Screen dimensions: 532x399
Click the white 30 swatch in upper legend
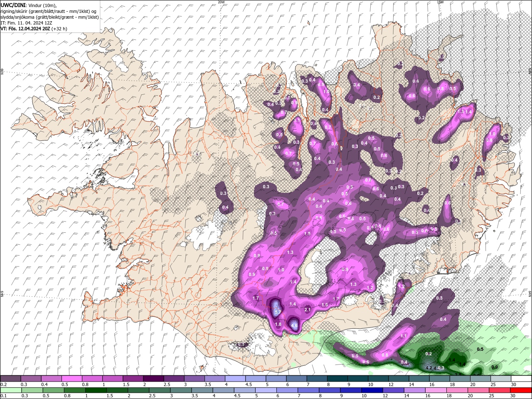coord(521,379)
